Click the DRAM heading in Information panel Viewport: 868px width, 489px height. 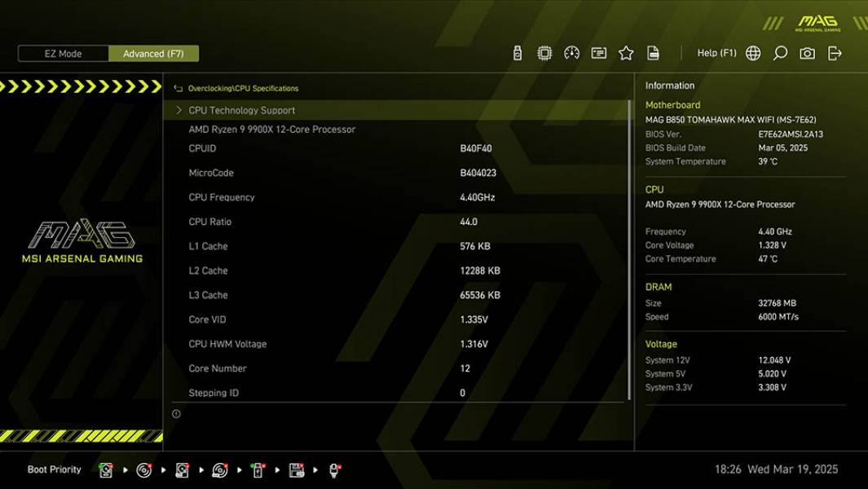click(x=659, y=287)
